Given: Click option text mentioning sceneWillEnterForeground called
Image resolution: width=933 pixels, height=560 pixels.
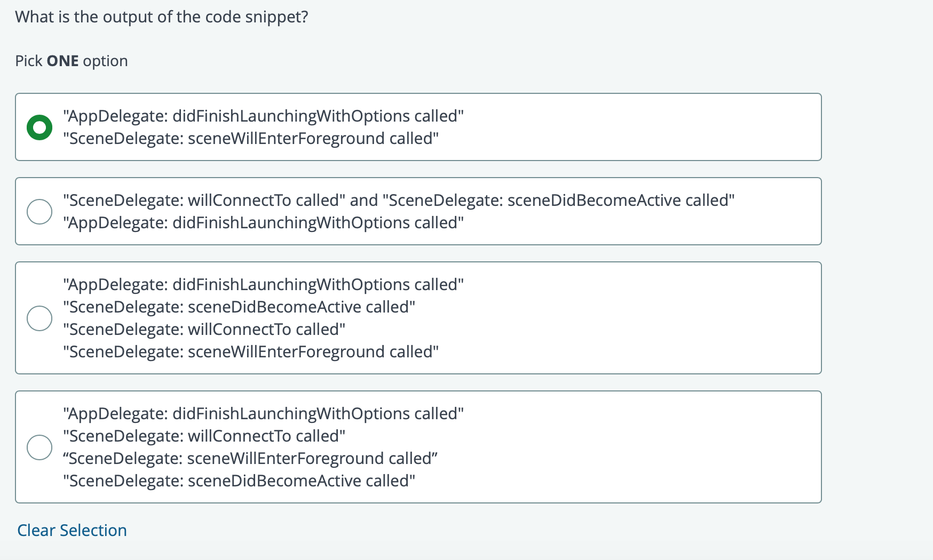Looking at the screenshot, I should pos(251,138).
